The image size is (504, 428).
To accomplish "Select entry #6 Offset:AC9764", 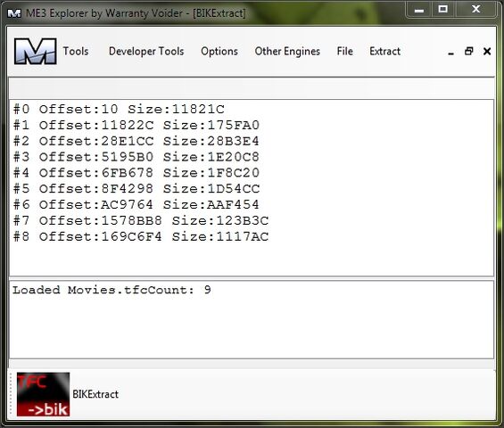I will [136, 205].
